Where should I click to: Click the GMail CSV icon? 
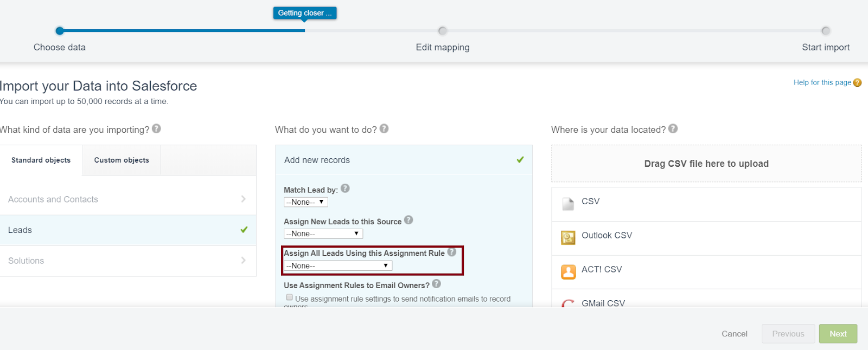(568, 303)
